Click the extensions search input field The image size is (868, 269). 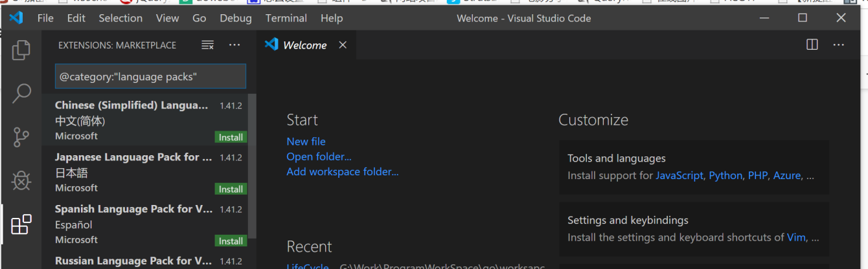point(150,76)
